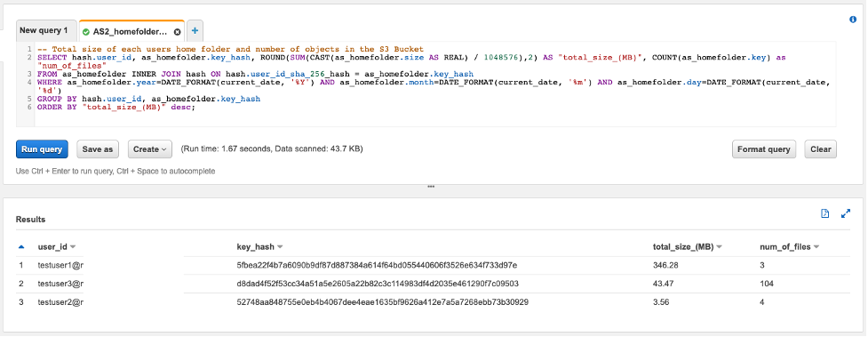Select total size value 346.28
Viewport: 868px width, 337px height.
point(665,266)
